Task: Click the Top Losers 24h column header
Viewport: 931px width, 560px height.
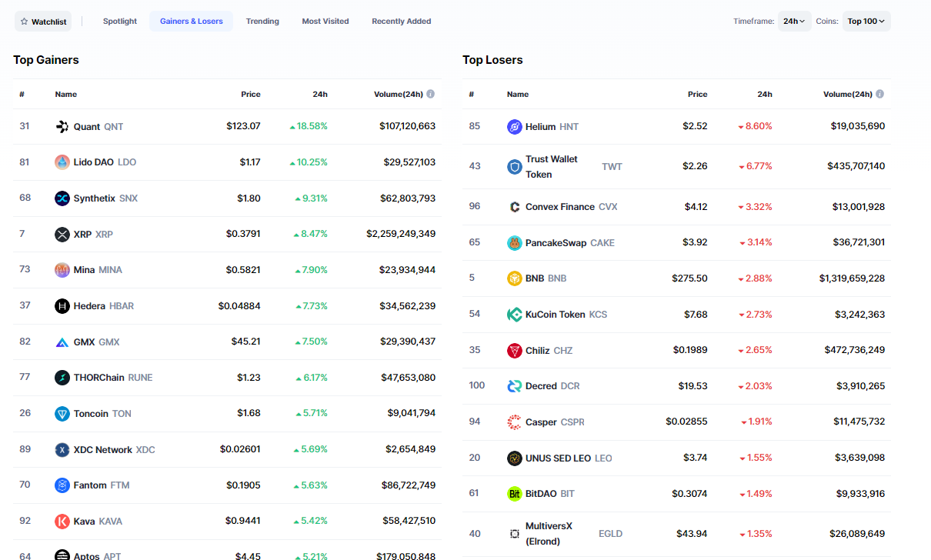Action: coord(764,95)
